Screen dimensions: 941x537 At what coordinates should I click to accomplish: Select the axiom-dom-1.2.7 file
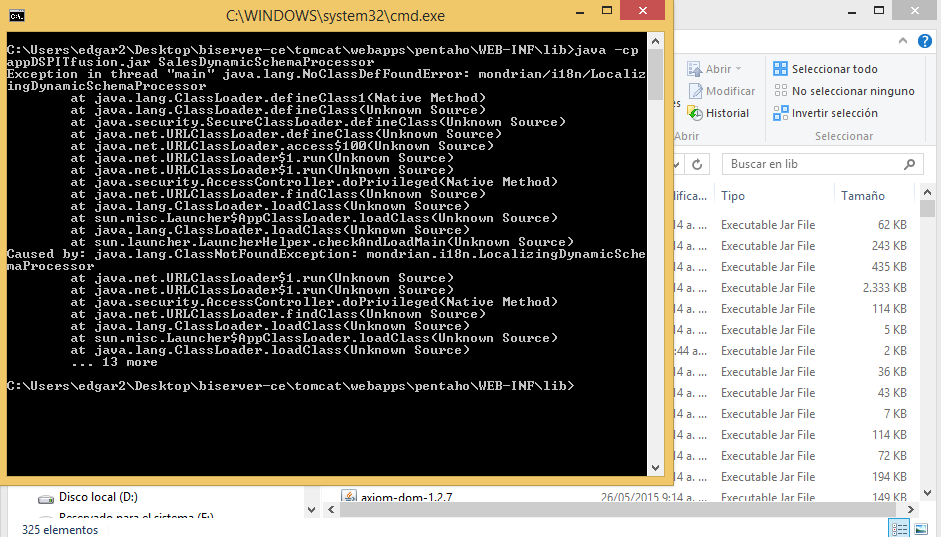tap(406, 497)
